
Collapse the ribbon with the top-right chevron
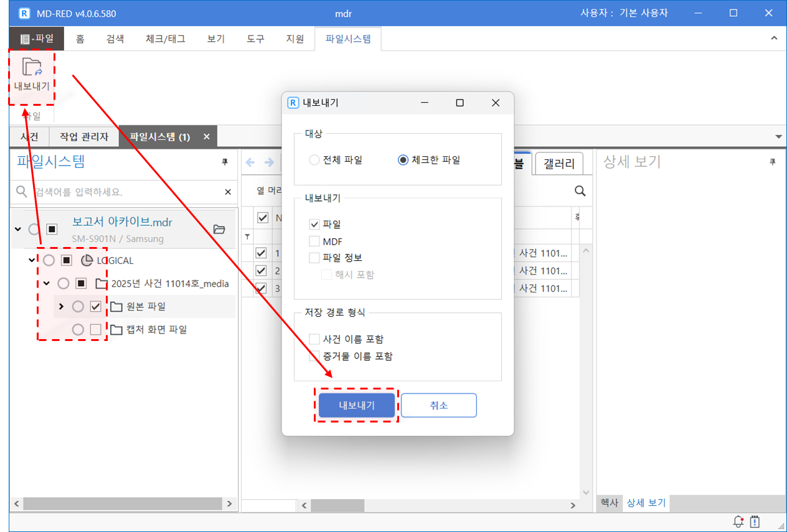click(x=774, y=39)
